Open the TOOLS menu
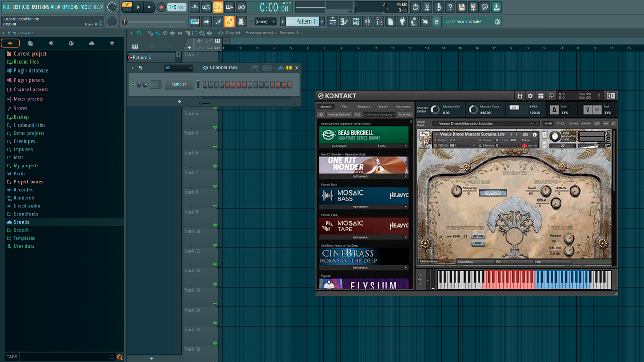Viewport: 644px width, 362px height. tap(86, 7)
